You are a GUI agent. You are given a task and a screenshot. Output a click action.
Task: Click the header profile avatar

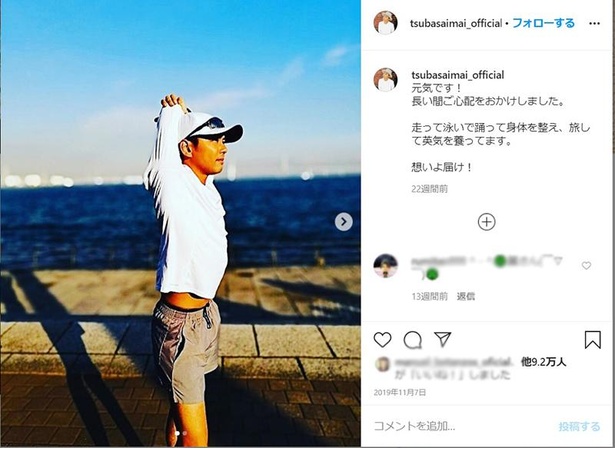[385, 23]
